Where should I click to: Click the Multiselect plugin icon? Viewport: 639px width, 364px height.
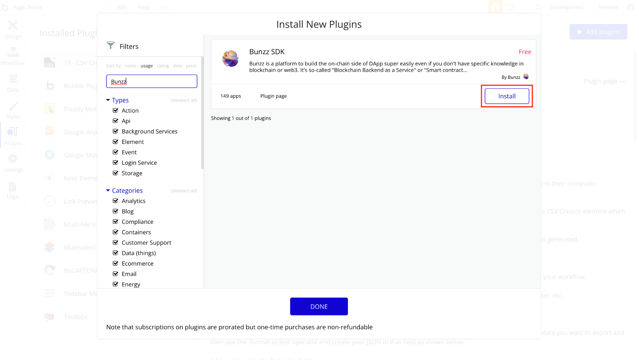click(50, 247)
